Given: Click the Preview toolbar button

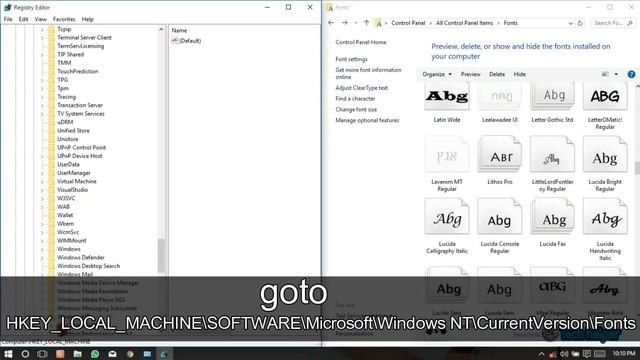Looking at the screenshot, I should click(x=470, y=74).
